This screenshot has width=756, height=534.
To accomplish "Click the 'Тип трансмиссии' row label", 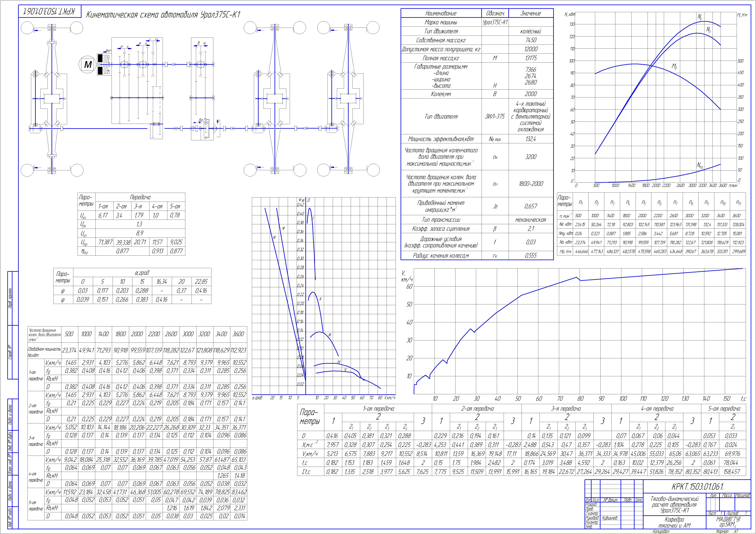I will [x=441, y=220].
